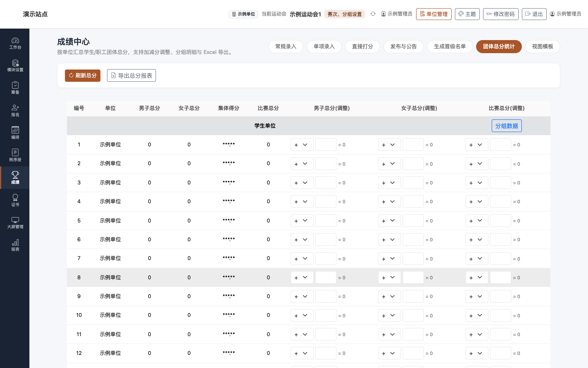Screen dimensions: 588x368
Task: Open row 12 比赛总分 adjustment sign dropdown
Action: pyautogui.click(x=477, y=353)
